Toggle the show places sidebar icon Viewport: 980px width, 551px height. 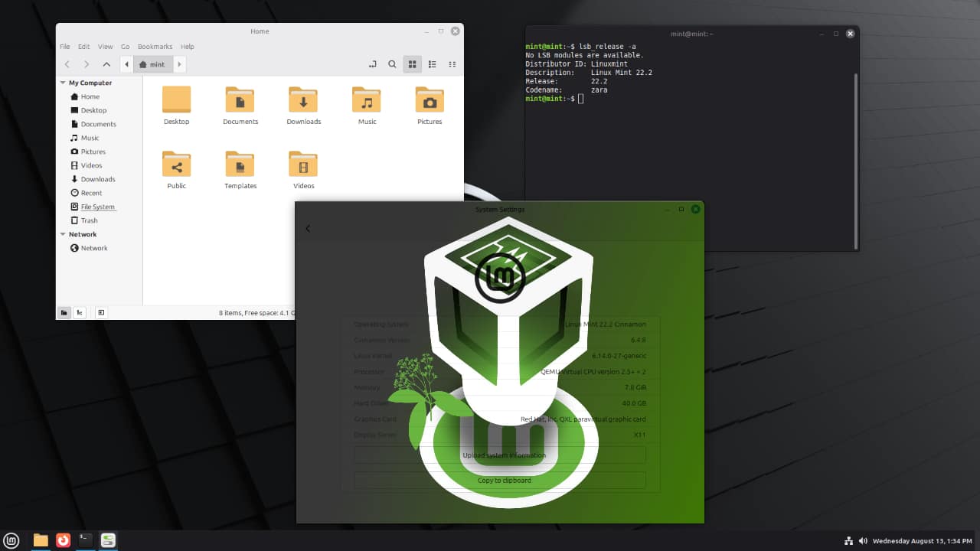(x=64, y=312)
